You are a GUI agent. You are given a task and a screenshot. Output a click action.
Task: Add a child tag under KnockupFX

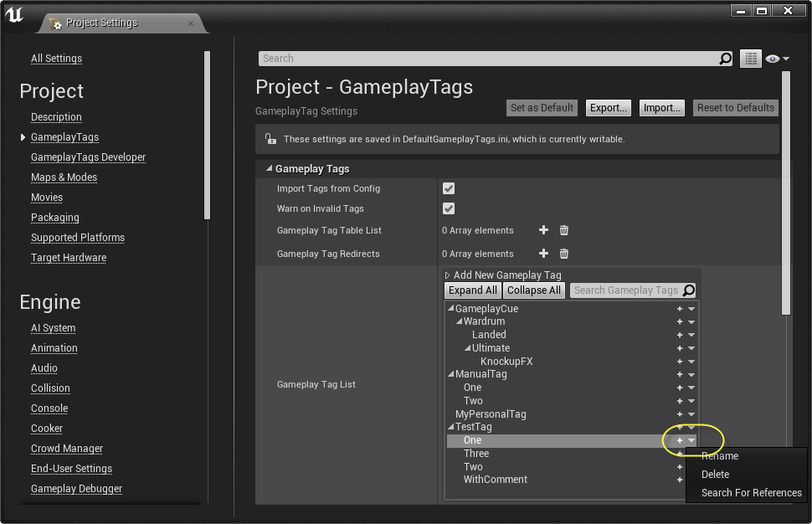[679, 361]
